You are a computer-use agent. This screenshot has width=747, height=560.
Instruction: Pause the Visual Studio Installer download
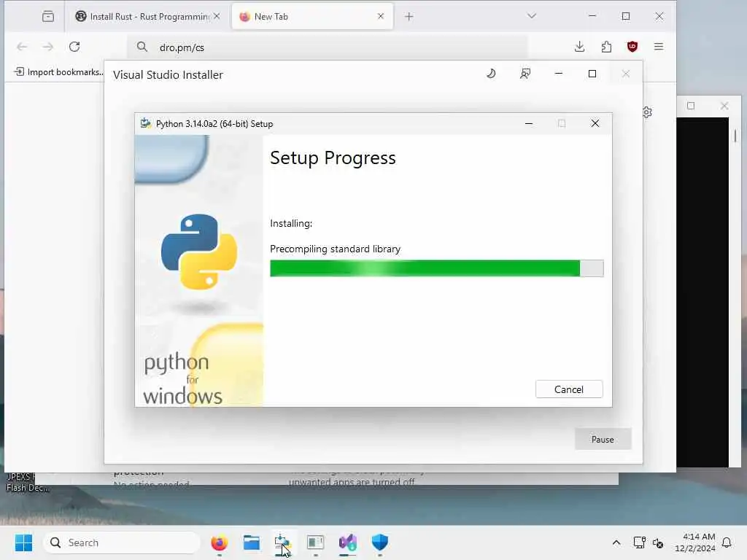(603, 439)
